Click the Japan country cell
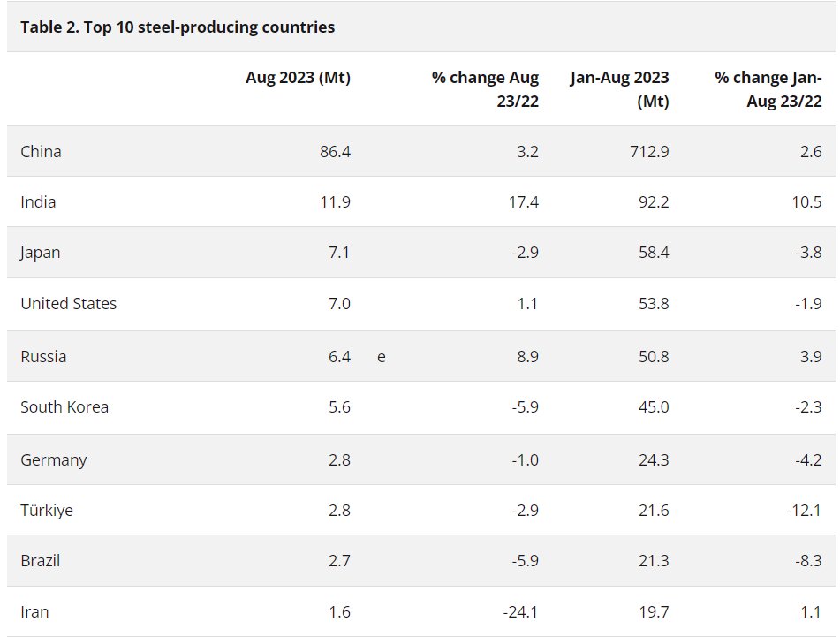Screen dimensions: 840x637 point(41,253)
